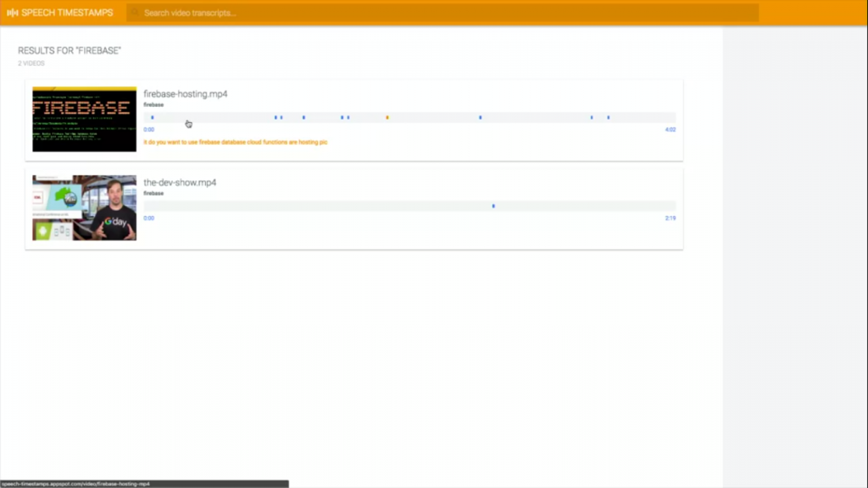Open the SPEECH TIMESTAMPS home title

coord(67,13)
